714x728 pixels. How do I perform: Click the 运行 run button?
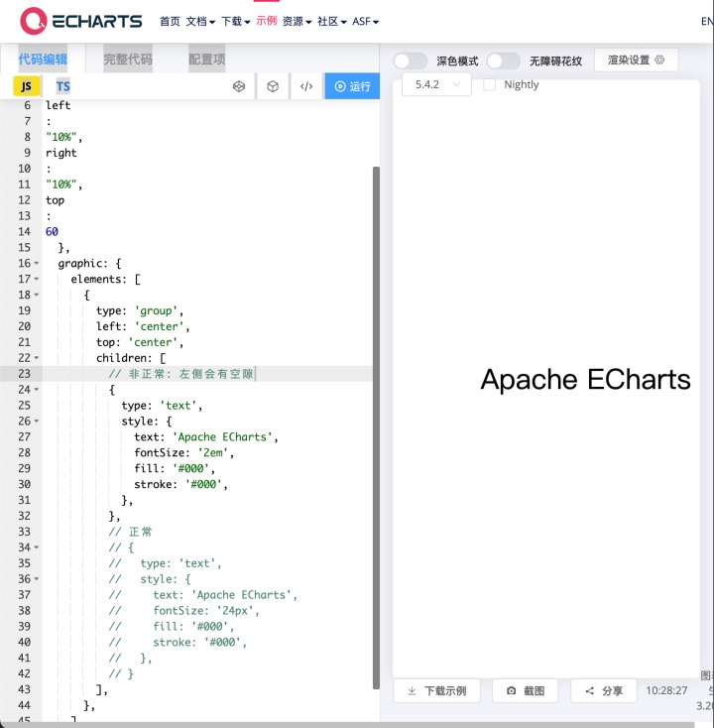pyautogui.click(x=352, y=86)
